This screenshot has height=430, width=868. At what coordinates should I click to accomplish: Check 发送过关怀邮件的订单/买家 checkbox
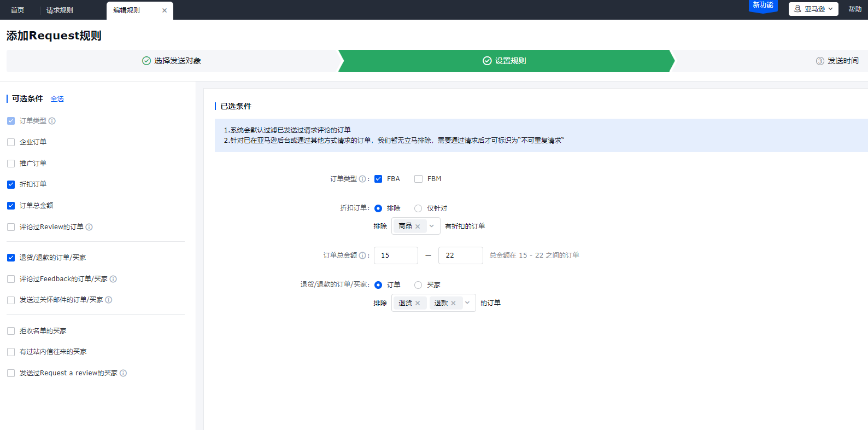[11, 300]
